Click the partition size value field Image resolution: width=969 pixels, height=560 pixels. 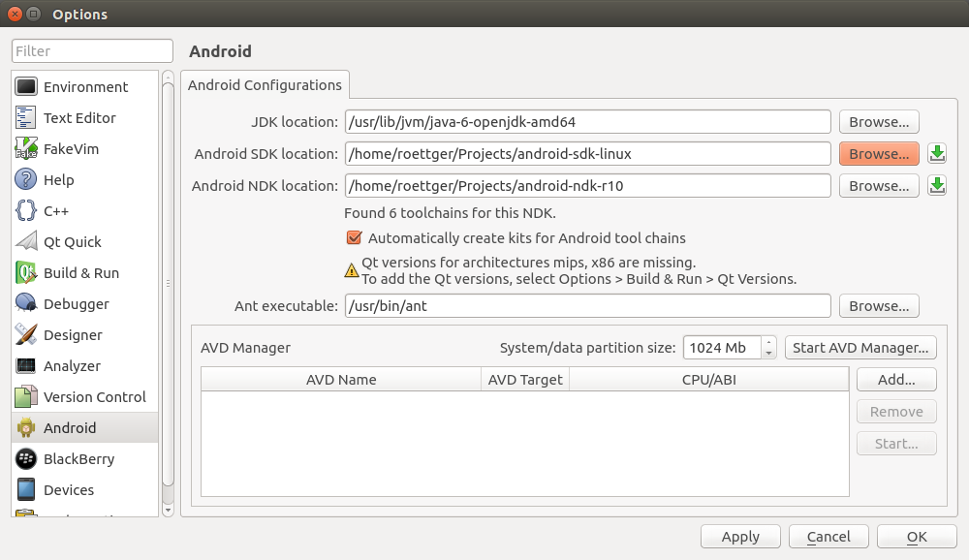click(x=723, y=348)
